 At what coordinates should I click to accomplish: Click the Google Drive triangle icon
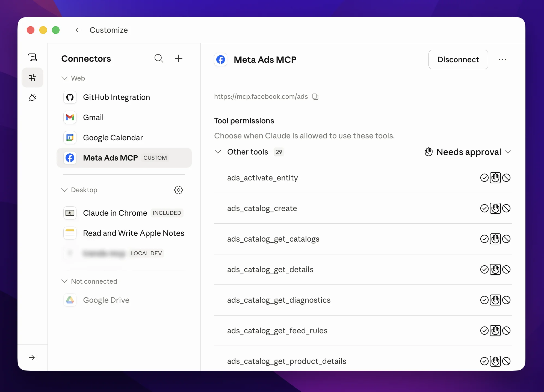coord(70,300)
